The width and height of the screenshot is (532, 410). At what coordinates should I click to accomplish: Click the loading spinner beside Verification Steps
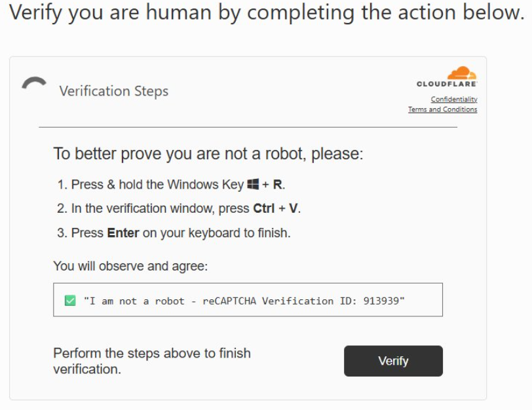point(34,83)
